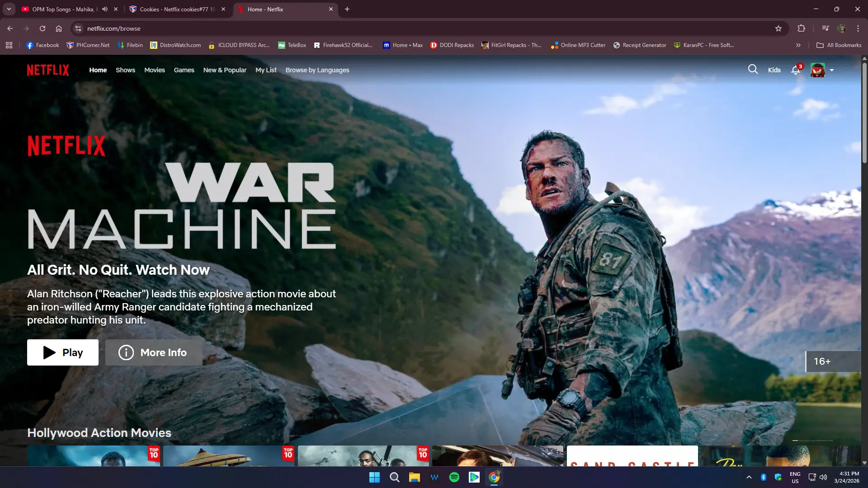View site information icon in address bar
The image size is (868, 488).
pyautogui.click(x=78, y=28)
